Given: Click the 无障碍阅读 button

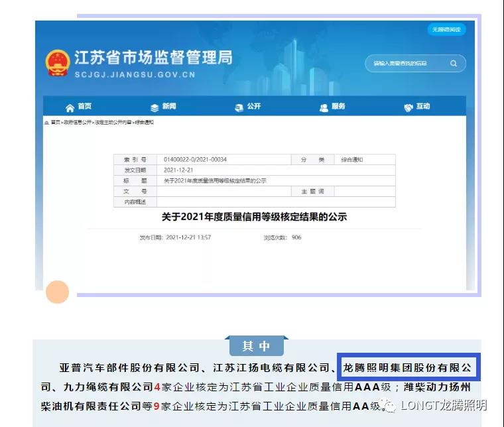Looking at the screenshot, I should coord(446,30).
